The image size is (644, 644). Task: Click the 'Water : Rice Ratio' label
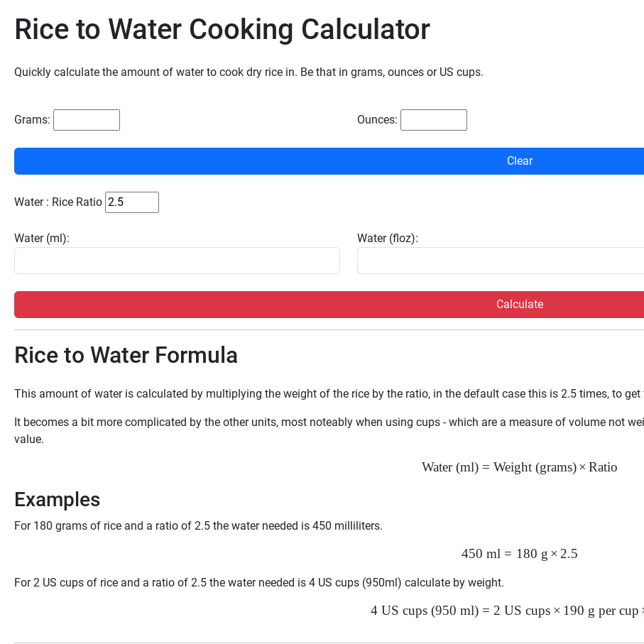click(x=58, y=202)
